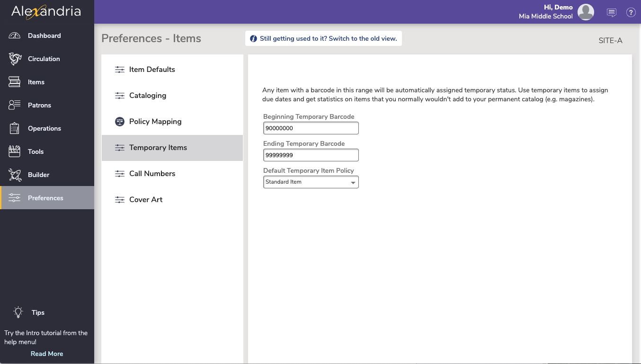Select the Patrons person icon
Image resolution: width=641 pixels, height=364 pixels.
[15, 105]
